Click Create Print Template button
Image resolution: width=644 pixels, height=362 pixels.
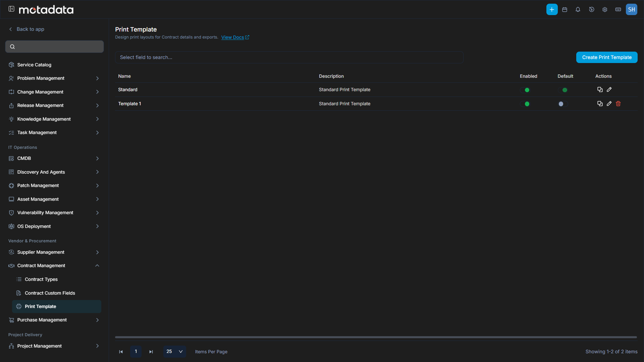[x=607, y=57]
